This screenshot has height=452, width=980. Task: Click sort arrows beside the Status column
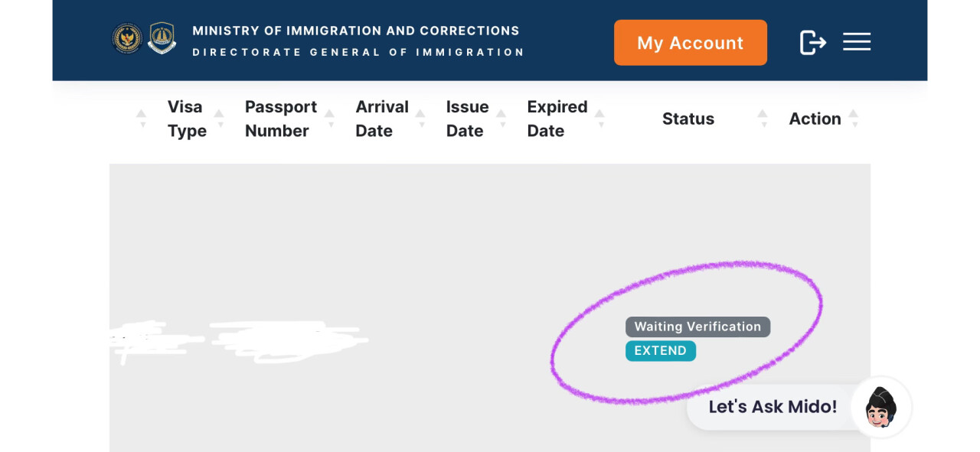[x=763, y=119]
